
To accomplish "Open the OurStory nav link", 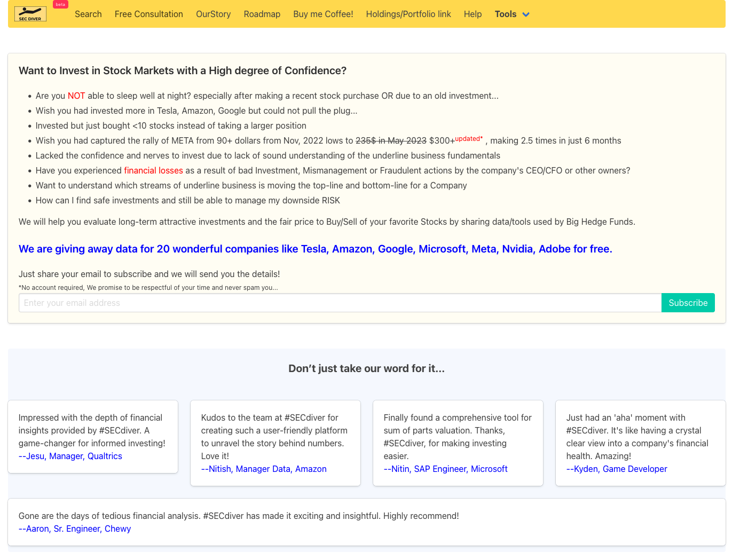I will coord(213,14).
